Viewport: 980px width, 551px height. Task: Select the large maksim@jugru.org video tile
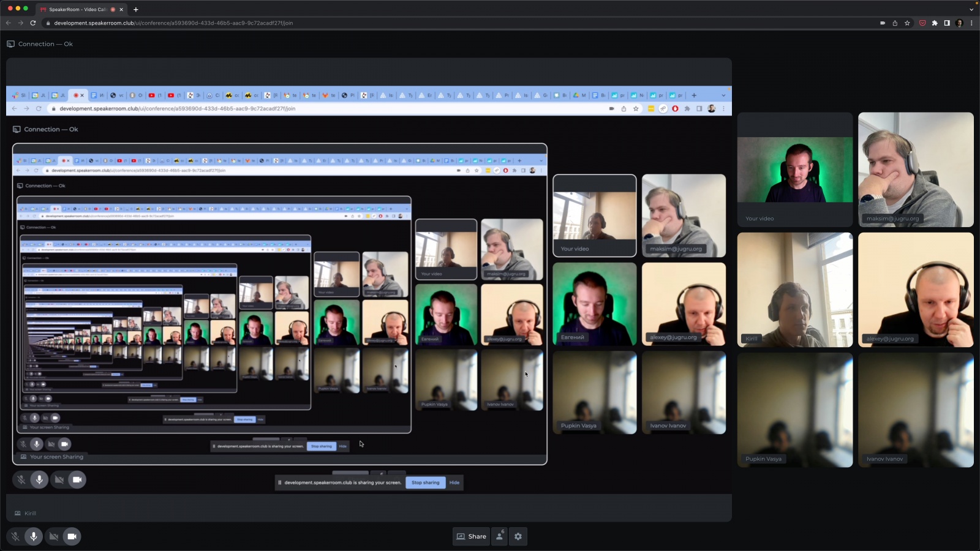(x=916, y=170)
